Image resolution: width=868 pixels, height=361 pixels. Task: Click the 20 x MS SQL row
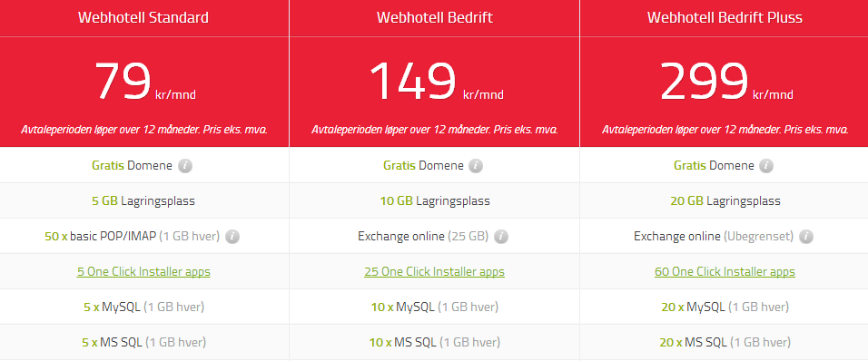pos(725,343)
